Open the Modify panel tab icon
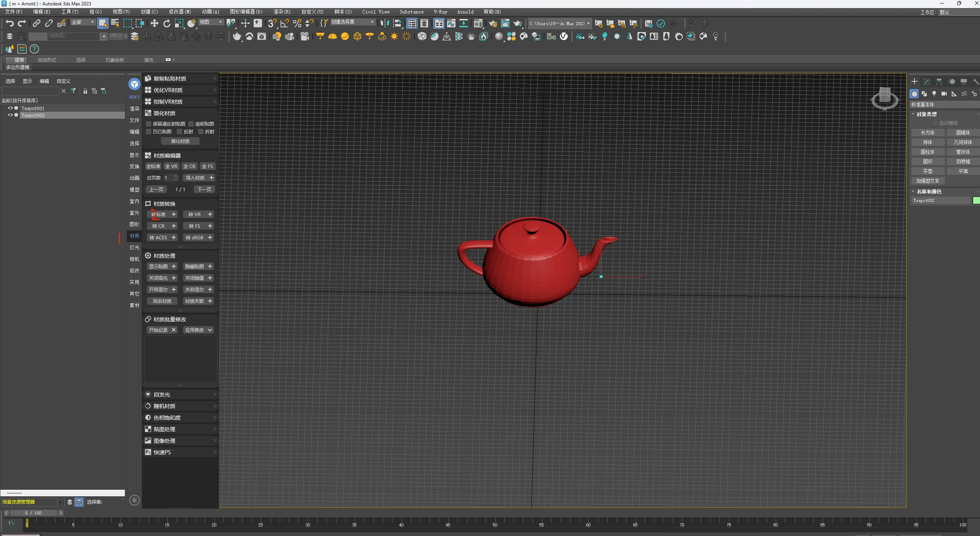Image resolution: width=980 pixels, height=536 pixels. (927, 82)
